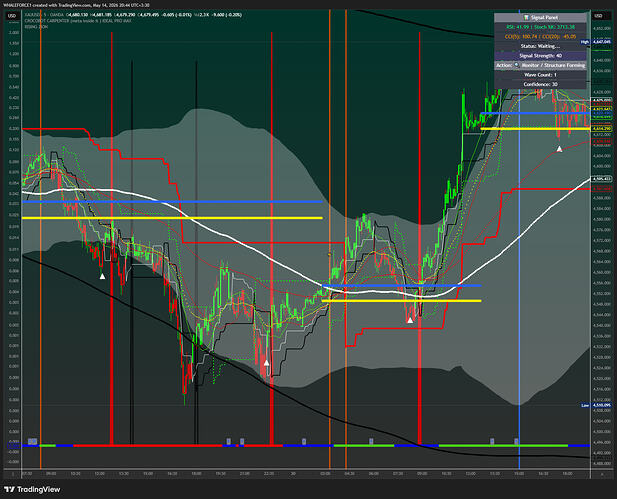The image size is (617, 499).
Task: Click the close value 4,679.495
Action: coord(148,15)
